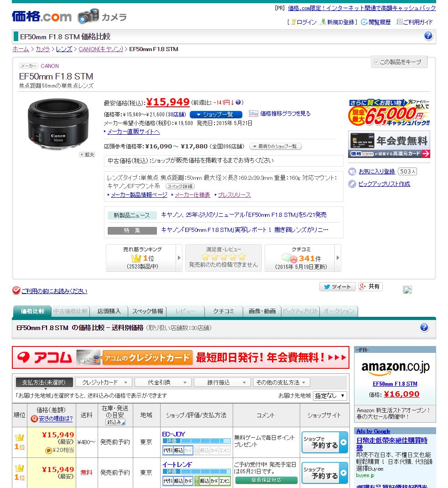Click the Google+ 共有 button

[370, 286]
